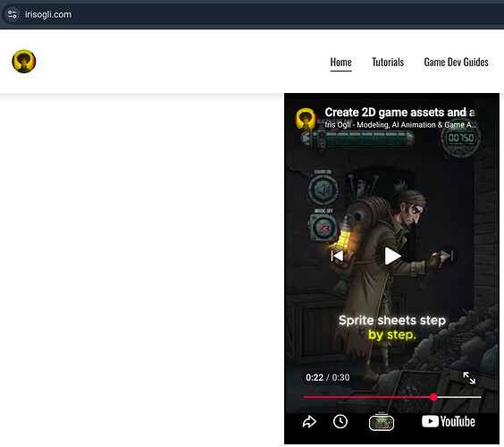Image resolution: width=504 pixels, height=447 pixels.
Task: Open site information icon in address bar
Action: click(x=13, y=14)
